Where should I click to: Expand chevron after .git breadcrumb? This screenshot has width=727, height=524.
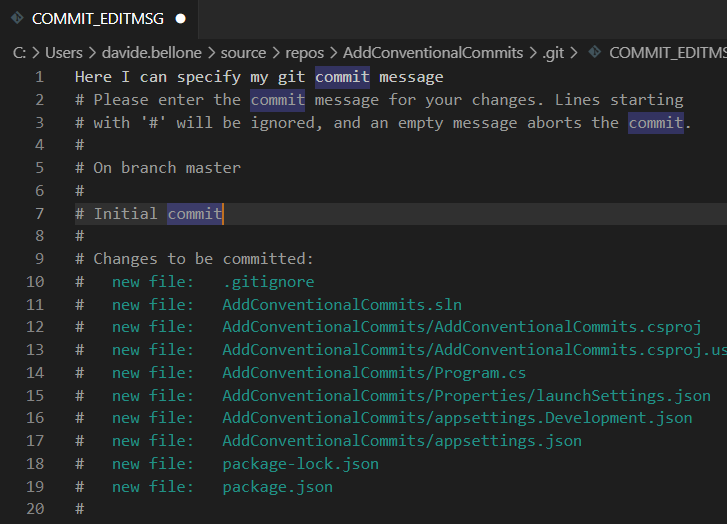(x=574, y=53)
